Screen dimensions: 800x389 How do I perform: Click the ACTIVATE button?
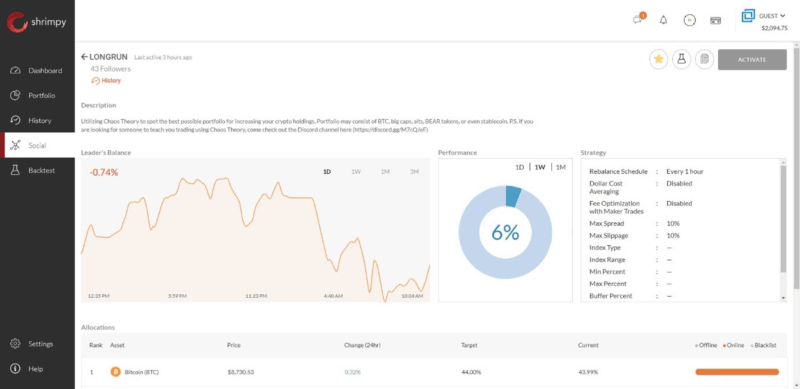(x=752, y=60)
